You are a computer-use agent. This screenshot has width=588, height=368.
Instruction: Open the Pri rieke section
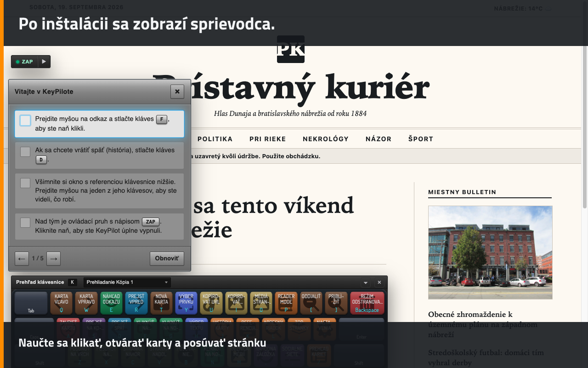(268, 139)
